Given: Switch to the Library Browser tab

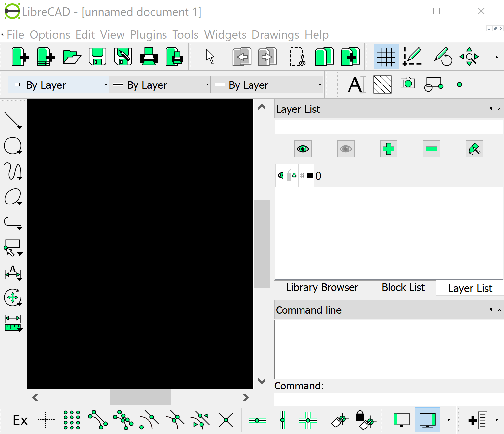Looking at the screenshot, I should point(322,287).
